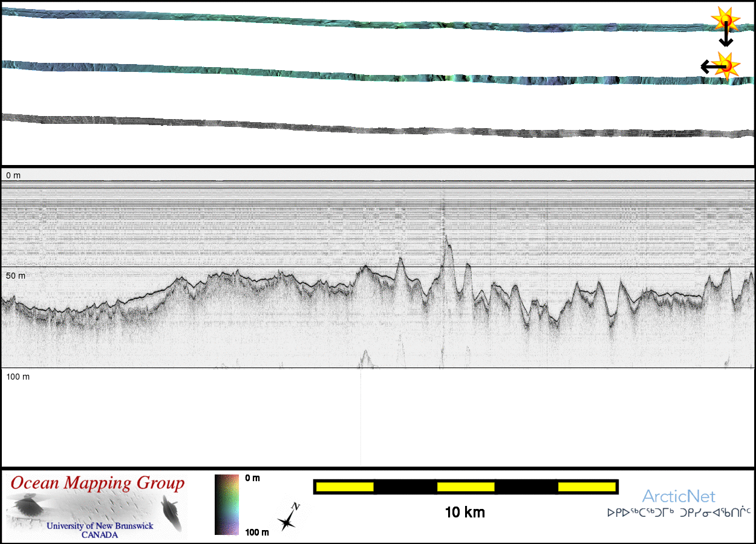Image resolution: width=756 pixels, height=544 pixels.
Task: Click the Inuktitut syllabics text under ArcticNet
Action: [x=679, y=513]
